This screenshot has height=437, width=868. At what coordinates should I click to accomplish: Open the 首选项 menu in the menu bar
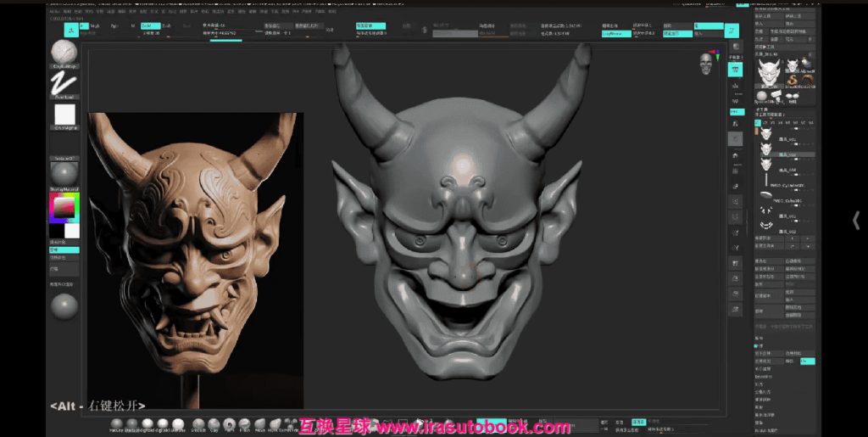(218, 11)
